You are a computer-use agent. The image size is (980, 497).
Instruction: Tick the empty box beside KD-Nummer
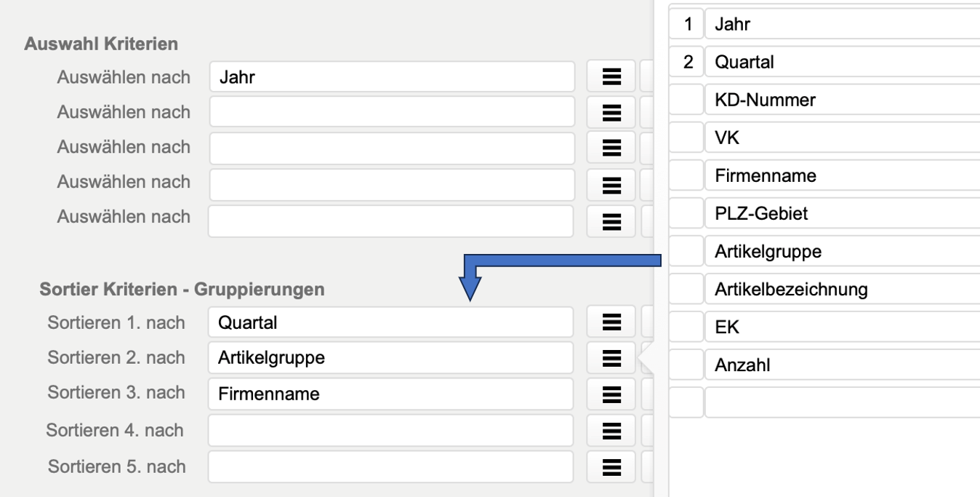(x=686, y=100)
